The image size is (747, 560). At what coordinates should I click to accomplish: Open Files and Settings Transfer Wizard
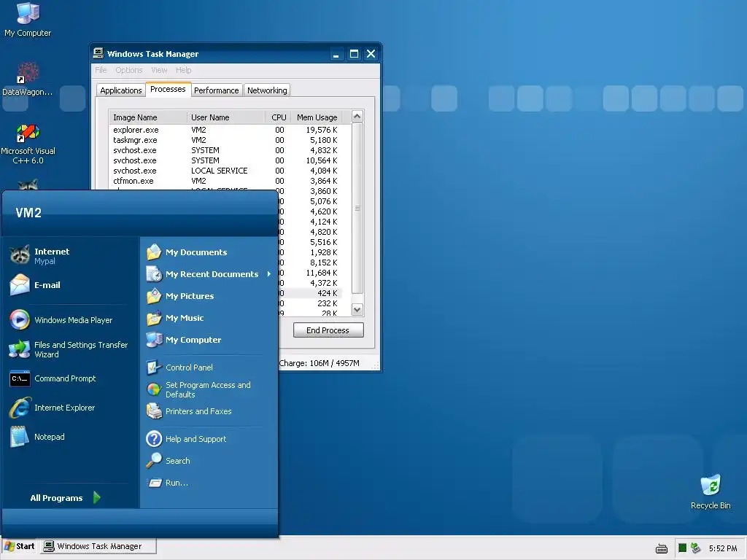(x=69, y=349)
